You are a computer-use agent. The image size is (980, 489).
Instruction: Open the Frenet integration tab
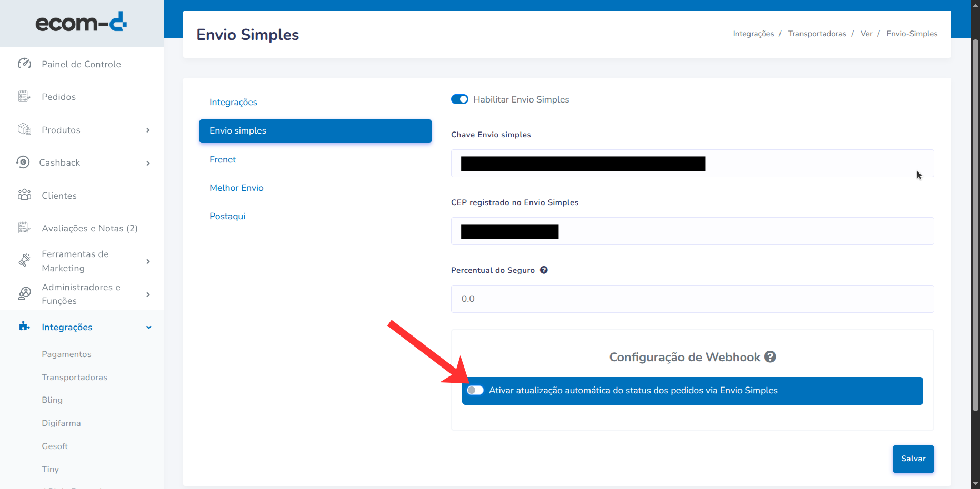click(x=223, y=159)
